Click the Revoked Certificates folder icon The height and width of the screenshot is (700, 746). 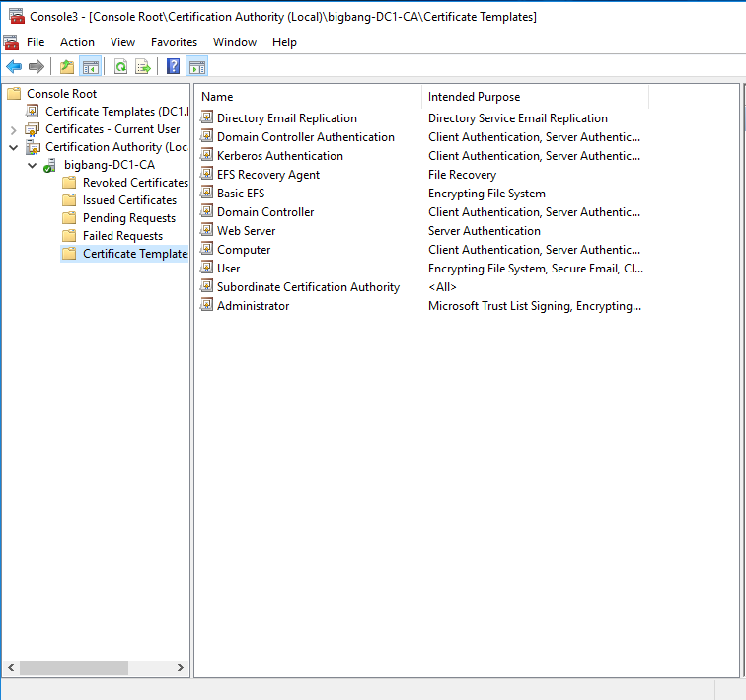[x=69, y=183]
